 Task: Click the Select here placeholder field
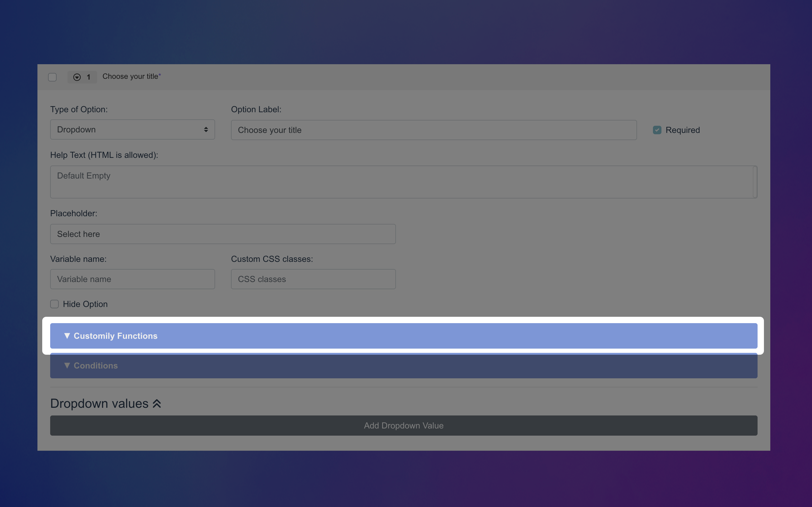[223, 234]
